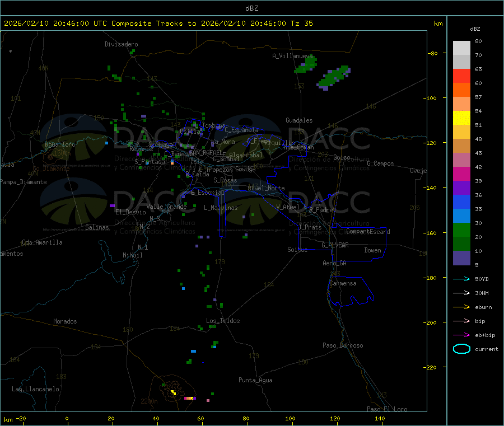Click the 'Tz 35' value in the header
The width and height of the screenshot is (504, 426).
(301, 24)
